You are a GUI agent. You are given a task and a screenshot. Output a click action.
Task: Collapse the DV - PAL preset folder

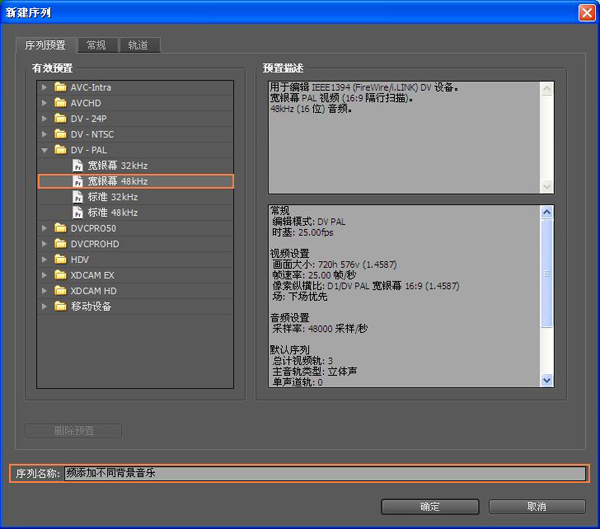point(44,150)
